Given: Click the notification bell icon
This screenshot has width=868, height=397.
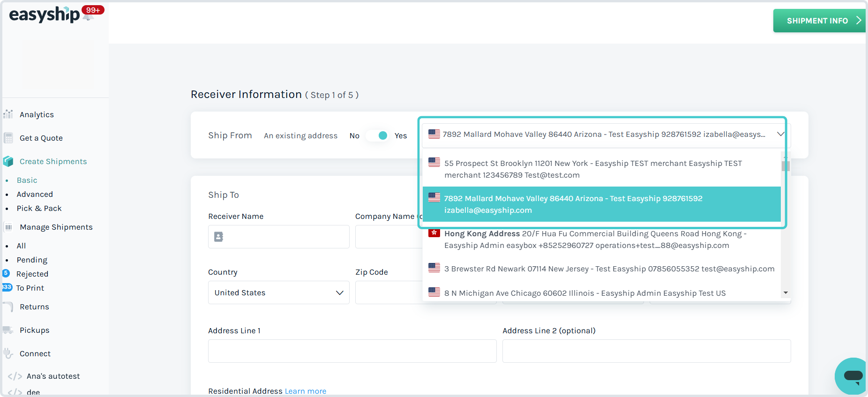Looking at the screenshot, I should [88, 15].
